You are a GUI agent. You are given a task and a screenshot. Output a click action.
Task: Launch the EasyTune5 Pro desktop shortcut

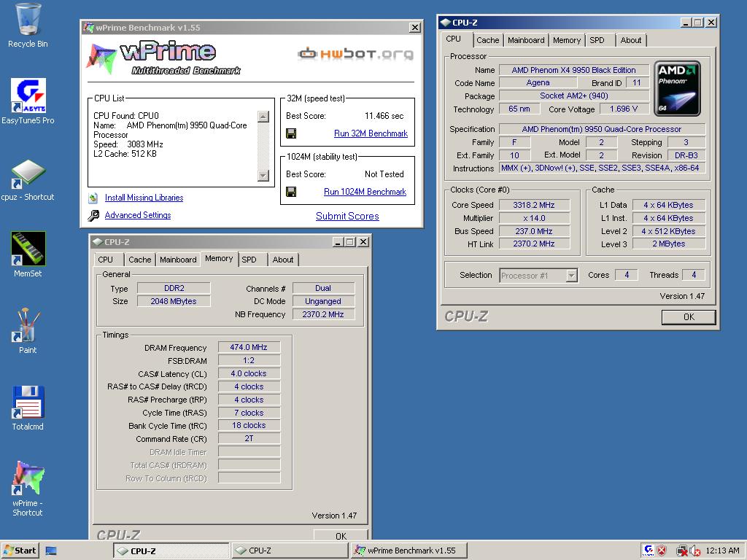click(x=28, y=101)
